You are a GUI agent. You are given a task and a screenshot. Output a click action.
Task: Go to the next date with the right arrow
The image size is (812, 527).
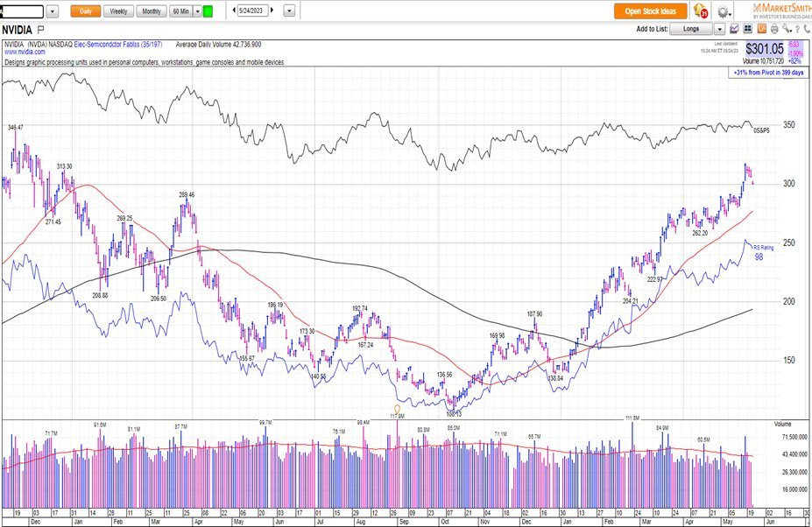coord(272,11)
